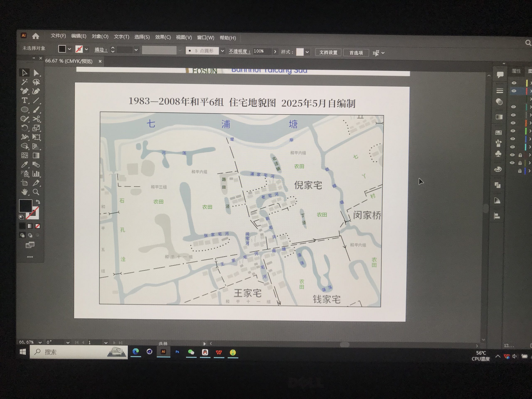Hide the selected red-coded layer

click(514, 91)
